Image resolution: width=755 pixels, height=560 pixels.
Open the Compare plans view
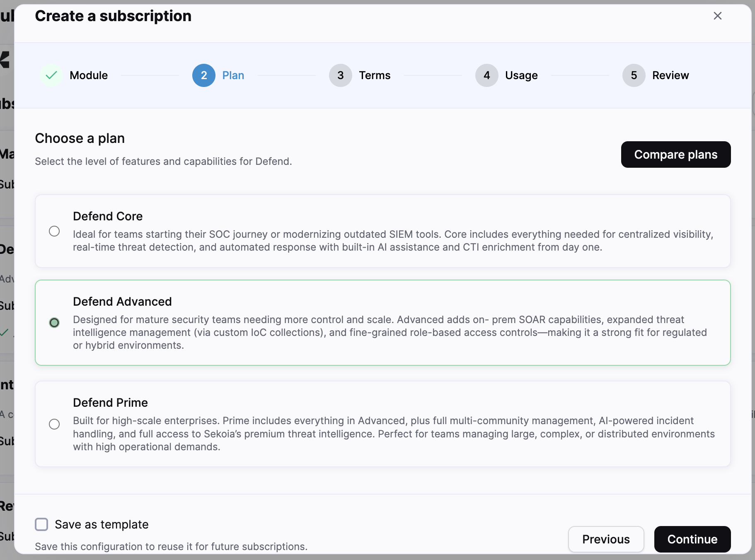(x=676, y=154)
